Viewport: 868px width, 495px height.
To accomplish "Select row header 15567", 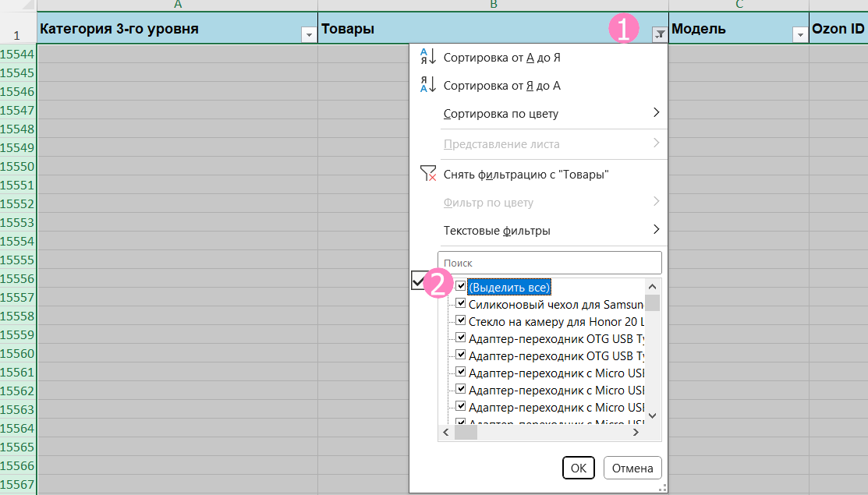I will (18, 485).
